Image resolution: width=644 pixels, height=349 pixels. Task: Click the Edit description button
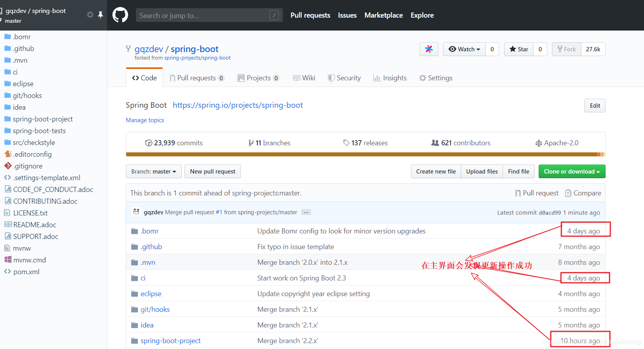tap(595, 105)
